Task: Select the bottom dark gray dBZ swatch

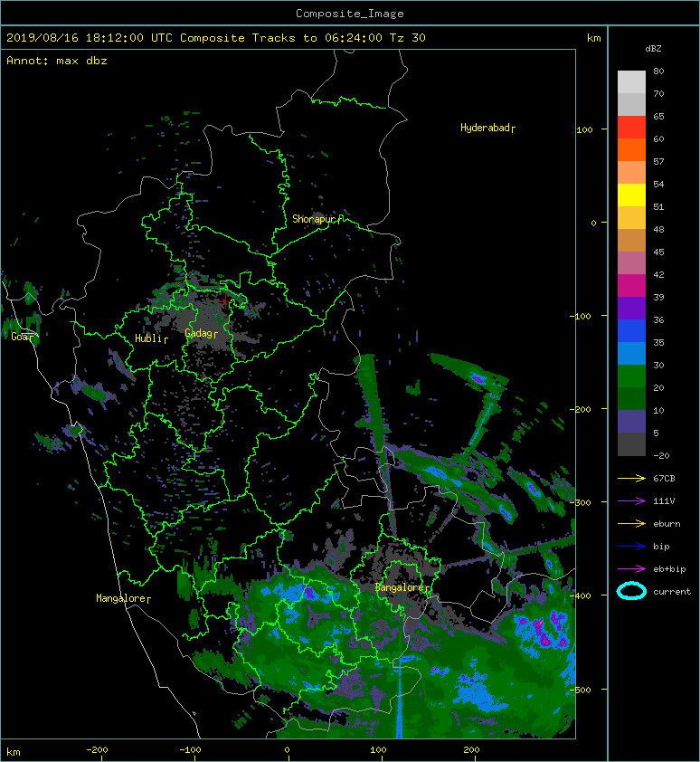Action: [x=631, y=444]
